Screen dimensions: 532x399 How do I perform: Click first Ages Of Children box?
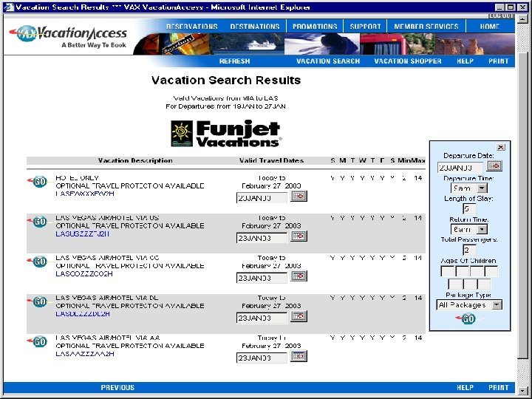tap(448, 271)
